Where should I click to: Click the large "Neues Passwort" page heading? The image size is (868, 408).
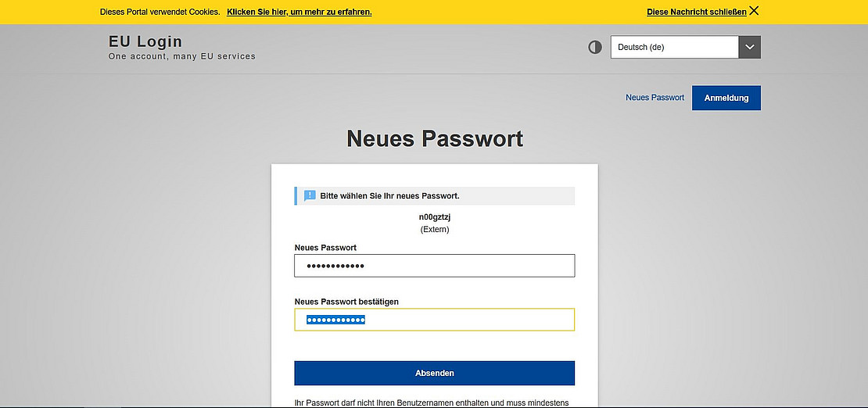tap(434, 139)
